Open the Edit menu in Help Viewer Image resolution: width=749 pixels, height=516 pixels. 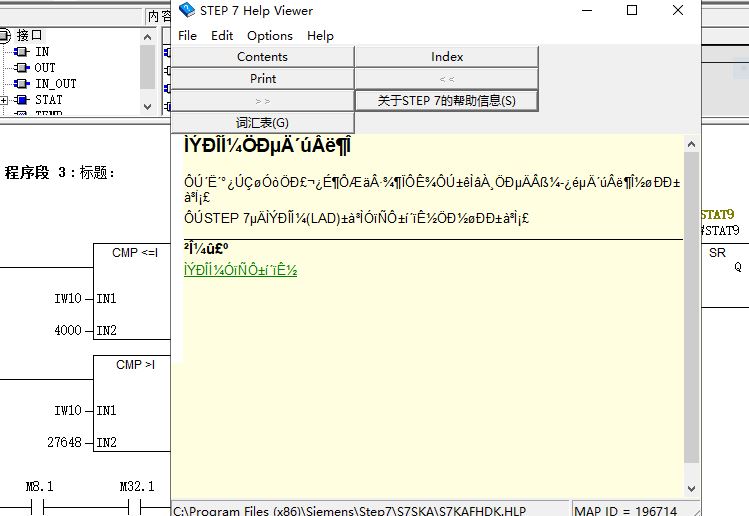coord(221,35)
